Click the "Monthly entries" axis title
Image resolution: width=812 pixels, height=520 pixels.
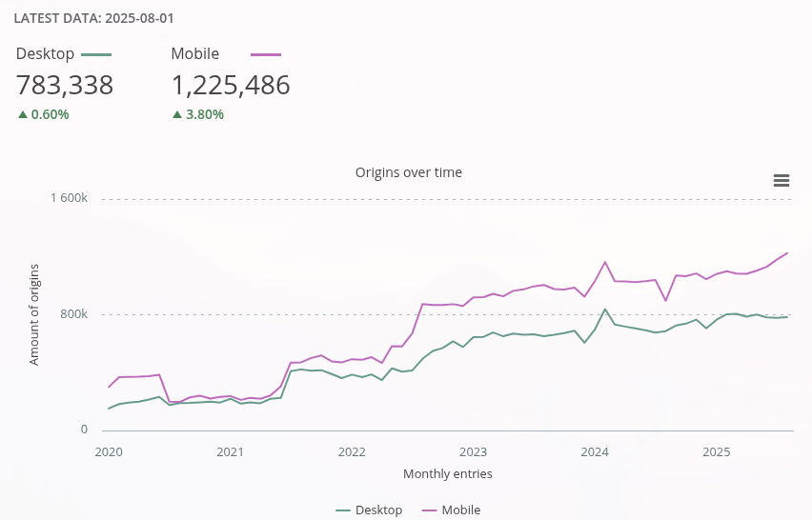[448, 473]
